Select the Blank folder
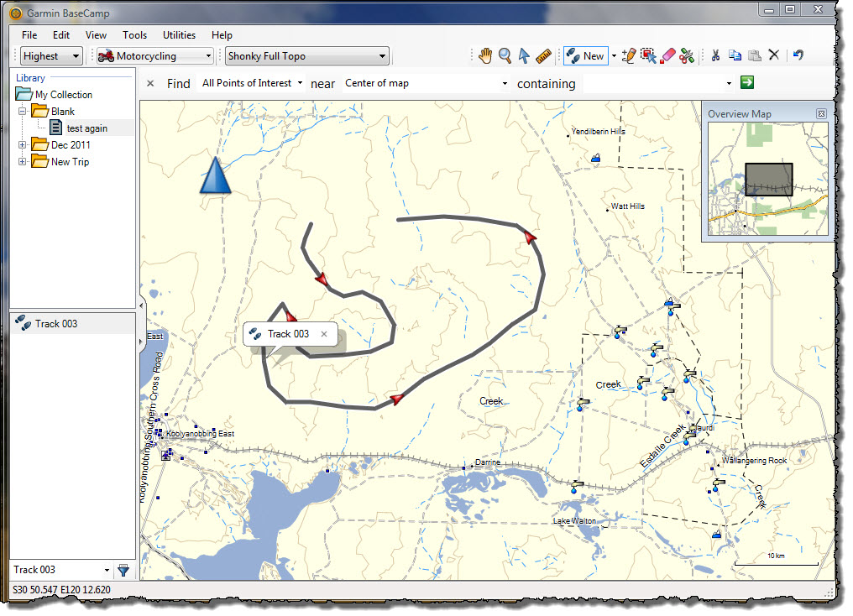Screen dimensions: 853x616 point(63,112)
